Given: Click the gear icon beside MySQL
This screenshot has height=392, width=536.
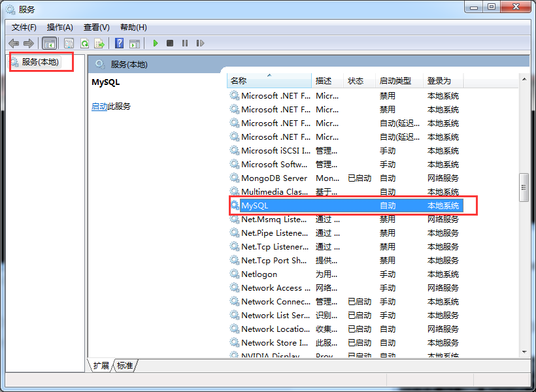Looking at the screenshot, I should [x=235, y=205].
